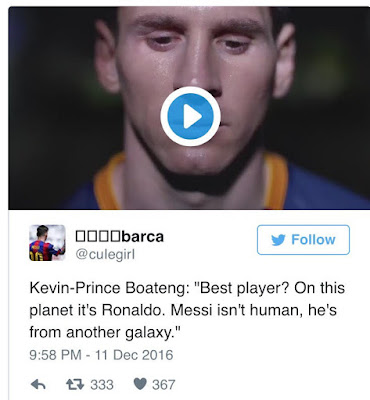Image resolution: width=370 pixels, height=400 pixels.
Task: Click the display name ending in barca
Action: coord(120,237)
